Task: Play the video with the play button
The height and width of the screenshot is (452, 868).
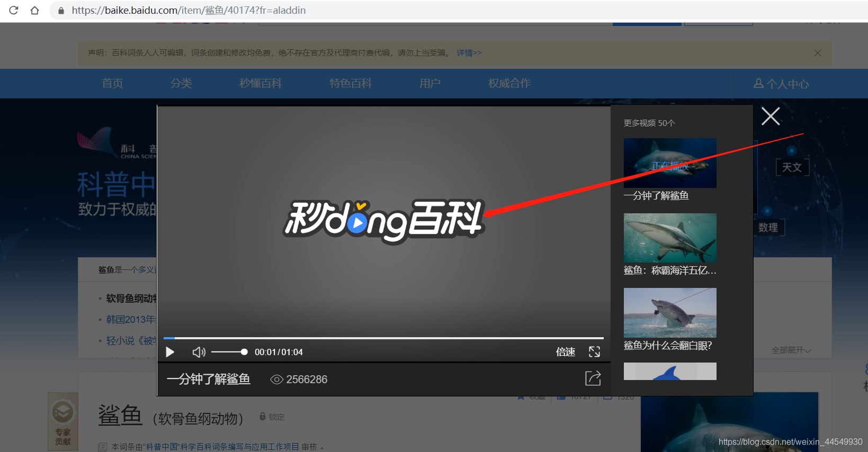Action: click(x=170, y=352)
